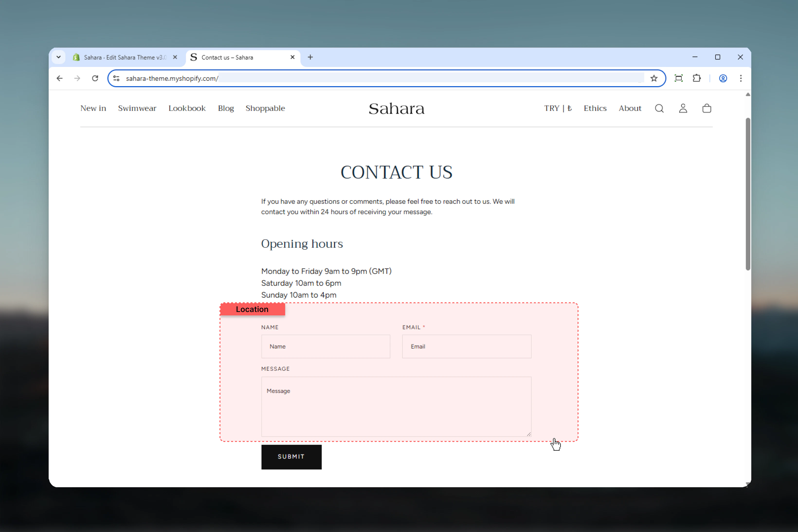This screenshot has width=798, height=532.
Task: Click the CONTACT US page title
Action: pyautogui.click(x=396, y=172)
